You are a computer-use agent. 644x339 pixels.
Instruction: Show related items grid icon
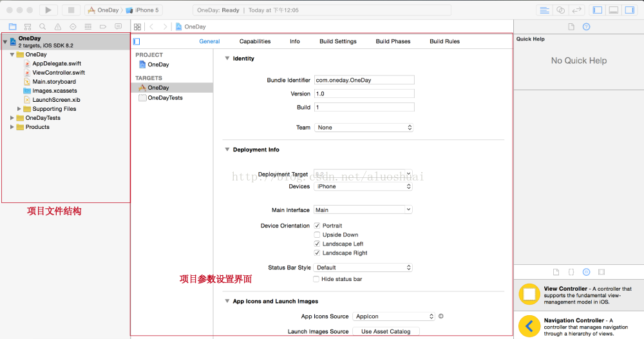pyautogui.click(x=138, y=26)
